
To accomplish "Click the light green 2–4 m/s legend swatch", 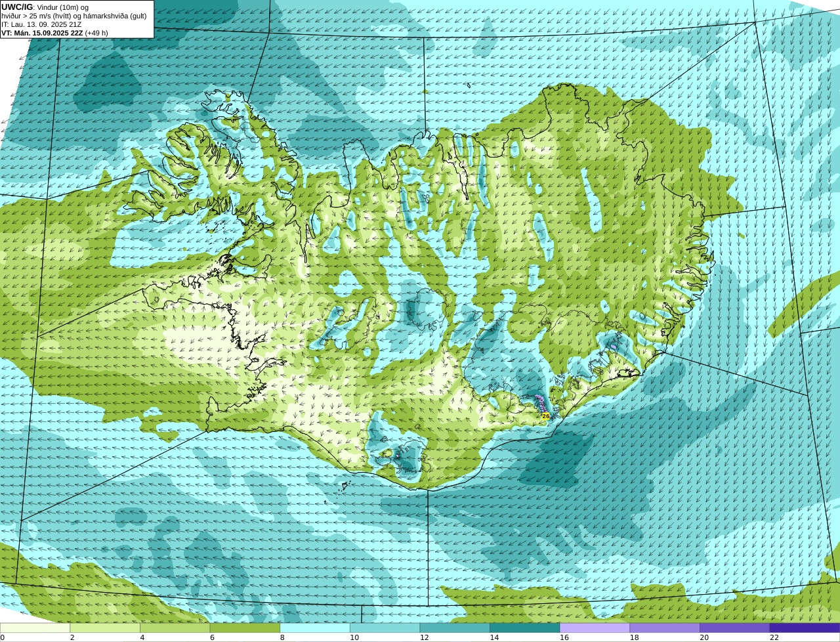I will 105,628.
